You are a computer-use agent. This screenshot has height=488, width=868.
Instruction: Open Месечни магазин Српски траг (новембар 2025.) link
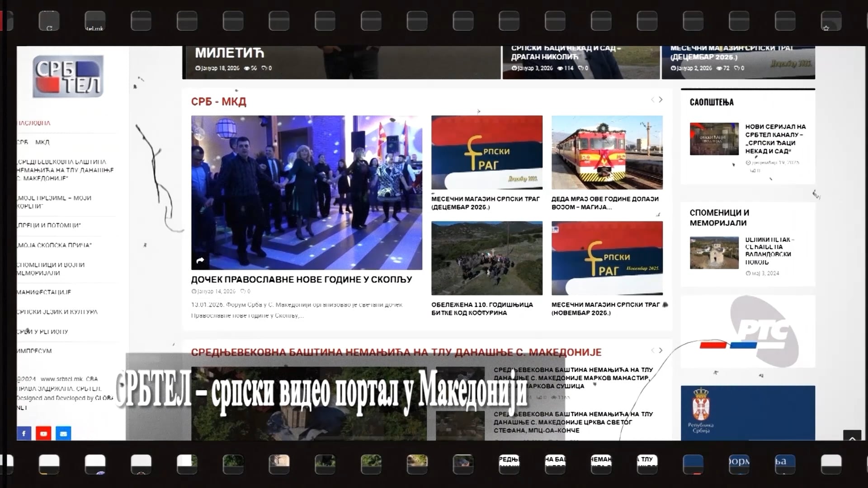(606, 309)
